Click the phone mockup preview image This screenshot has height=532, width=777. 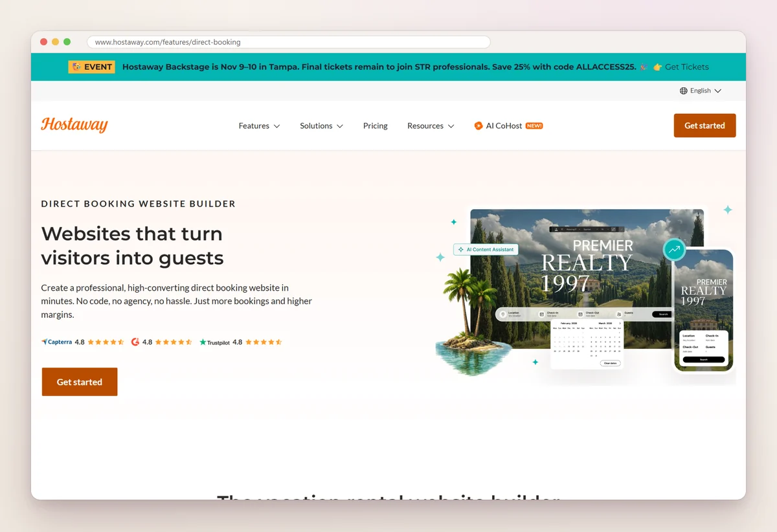point(704,311)
